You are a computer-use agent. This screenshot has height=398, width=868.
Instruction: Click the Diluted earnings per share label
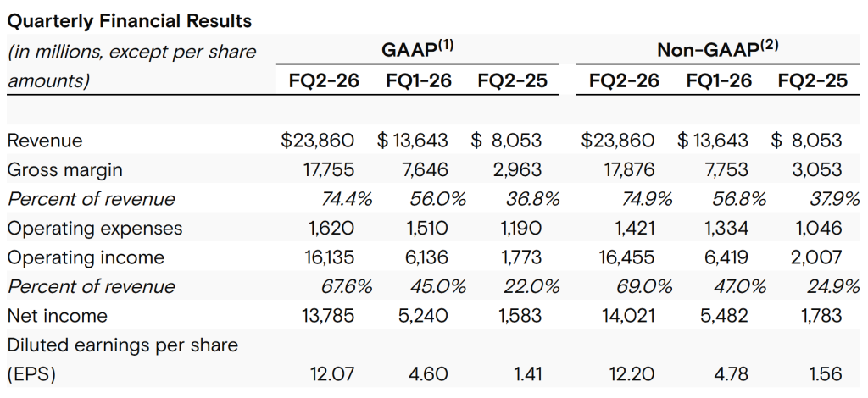point(122,345)
